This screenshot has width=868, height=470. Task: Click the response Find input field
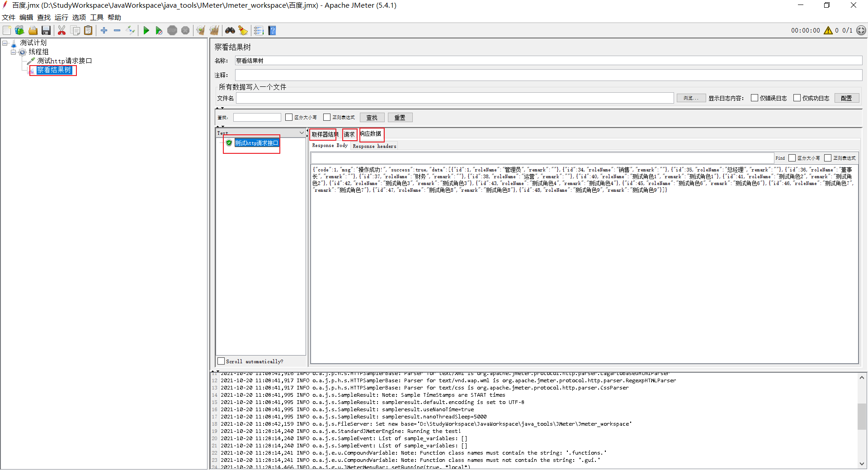point(542,158)
